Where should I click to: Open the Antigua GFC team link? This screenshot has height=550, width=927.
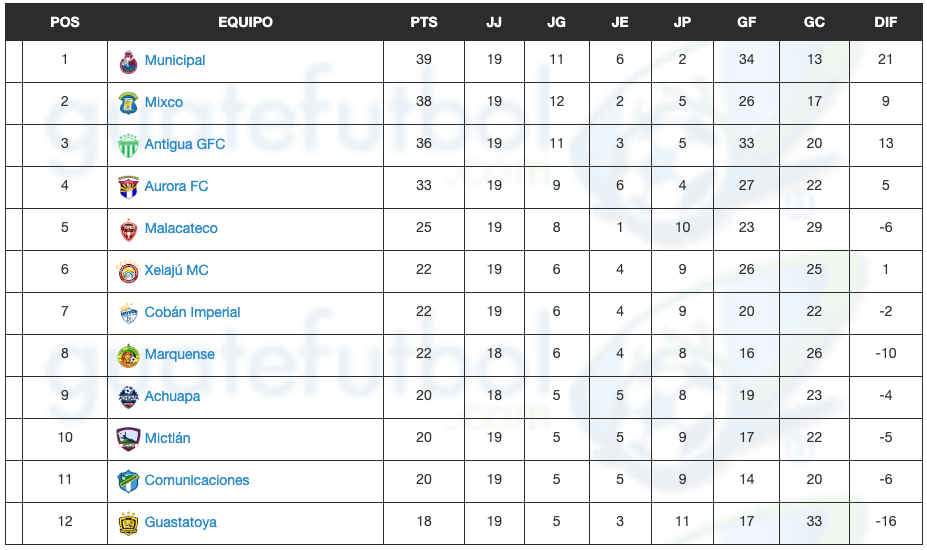(185, 144)
